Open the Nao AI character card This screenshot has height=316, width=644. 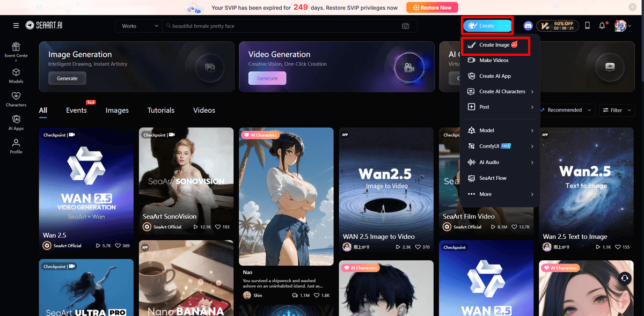286,215
